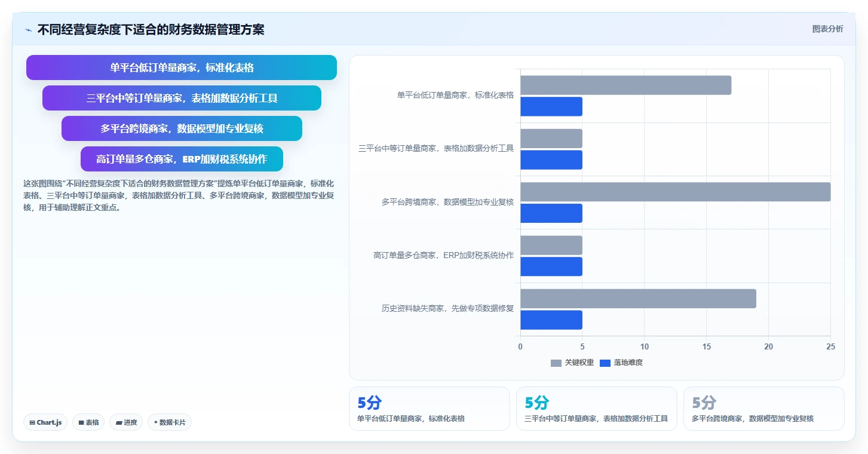Click the blue bar for 三平台中等订单量商家
The image size is (868, 454).
551,160
